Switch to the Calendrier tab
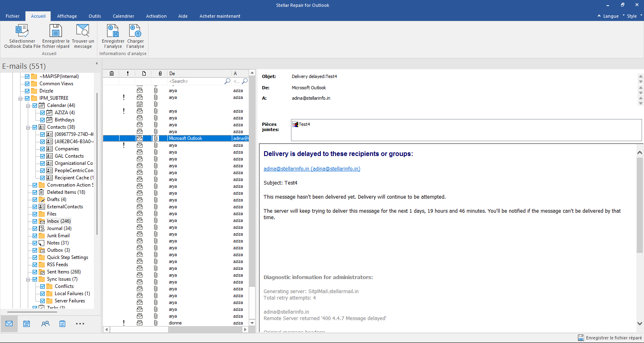644x343 pixels. pyautogui.click(x=123, y=16)
